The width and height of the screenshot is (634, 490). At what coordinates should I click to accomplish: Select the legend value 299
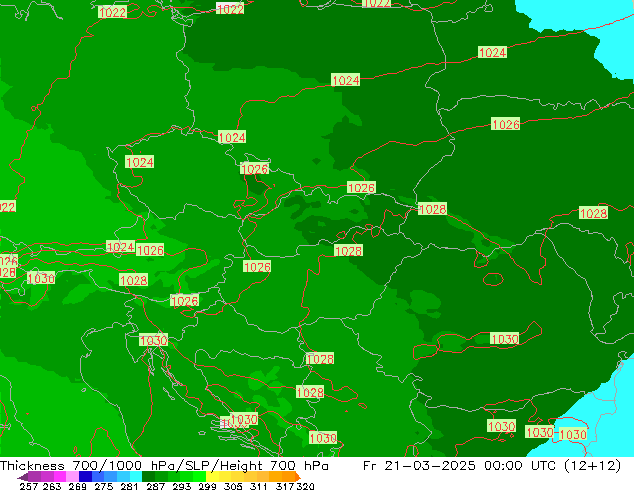(207, 486)
